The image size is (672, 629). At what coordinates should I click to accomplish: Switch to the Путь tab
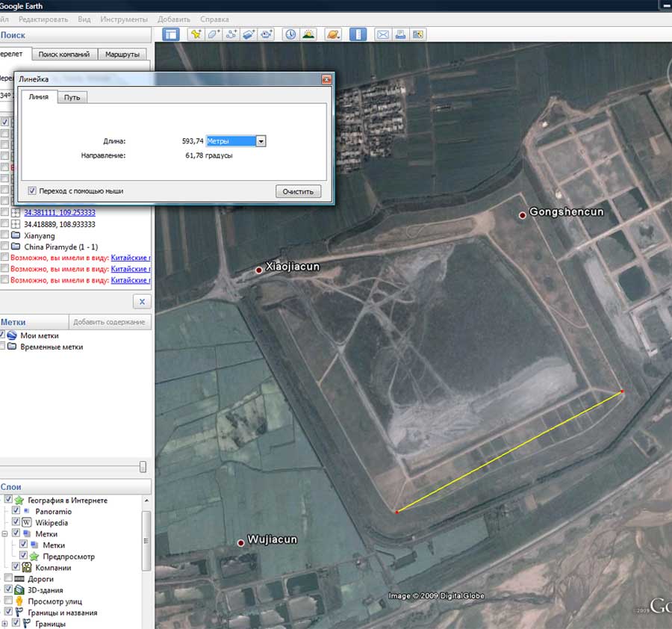(72, 98)
